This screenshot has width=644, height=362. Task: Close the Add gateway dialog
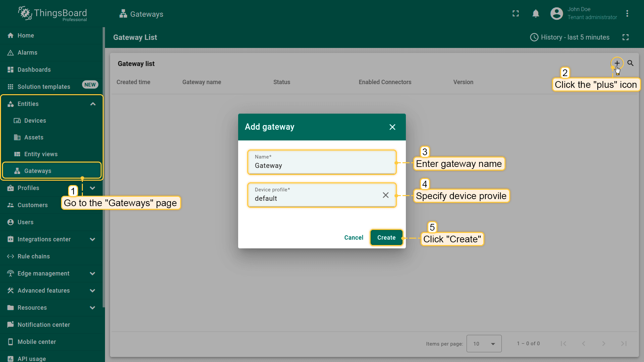(392, 127)
